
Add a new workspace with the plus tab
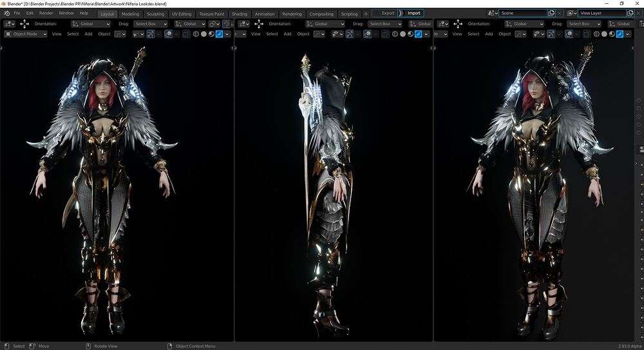coord(366,14)
